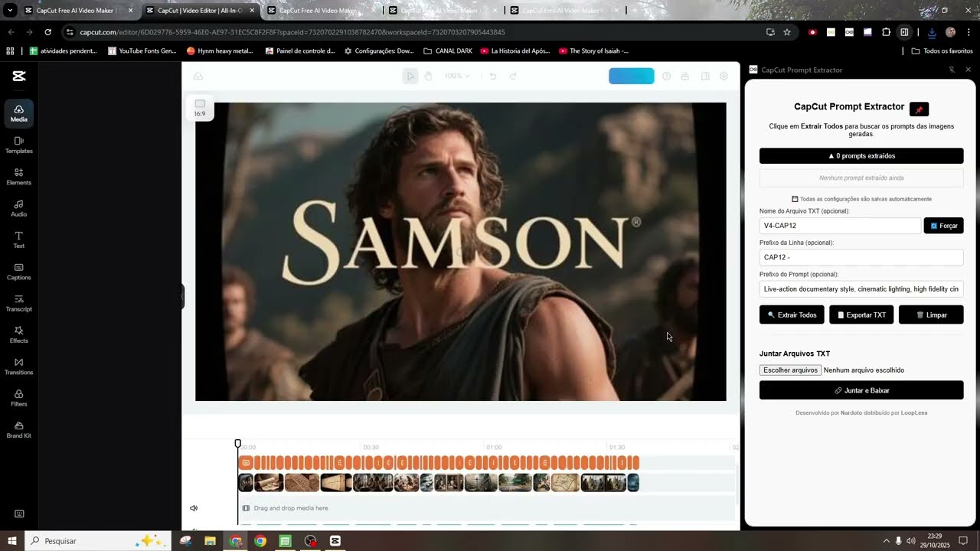980x551 pixels.
Task: Open the Brand Kit panel
Action: point(19,430)
